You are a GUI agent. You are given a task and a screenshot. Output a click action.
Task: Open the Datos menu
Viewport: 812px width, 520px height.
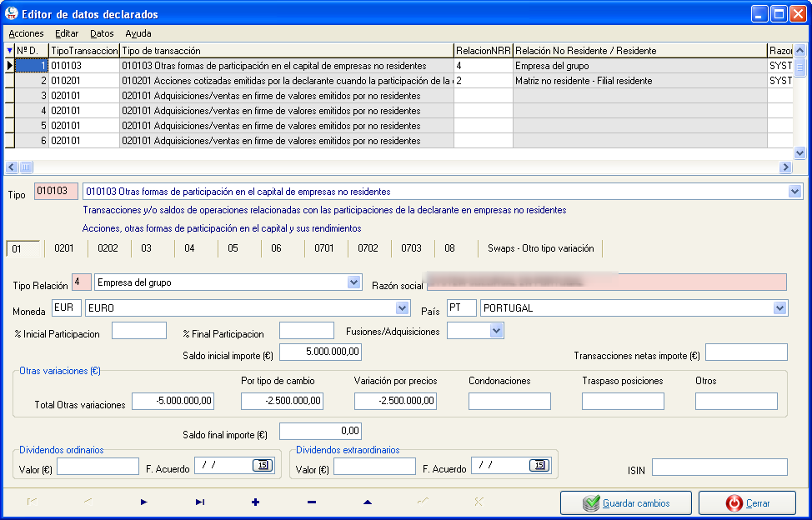(102, 33)
